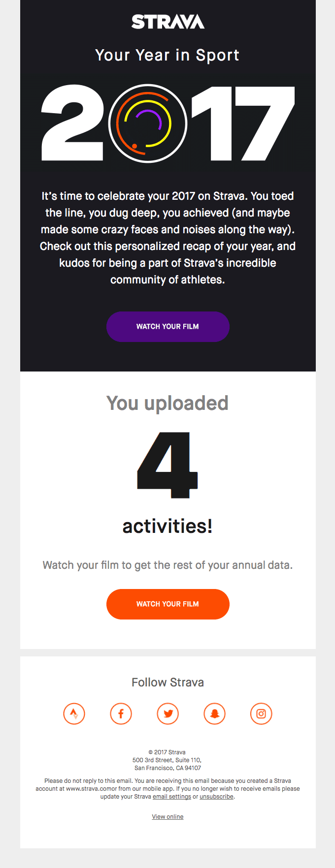Click the Strava chevron icon under Follow Strava
The image size is (335, 868).
74,713
